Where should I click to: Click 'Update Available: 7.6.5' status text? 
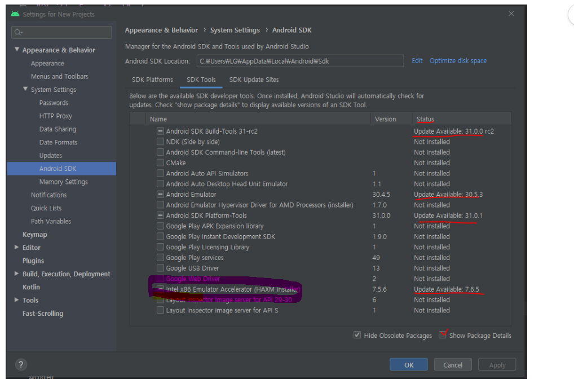tap(447, 289)
